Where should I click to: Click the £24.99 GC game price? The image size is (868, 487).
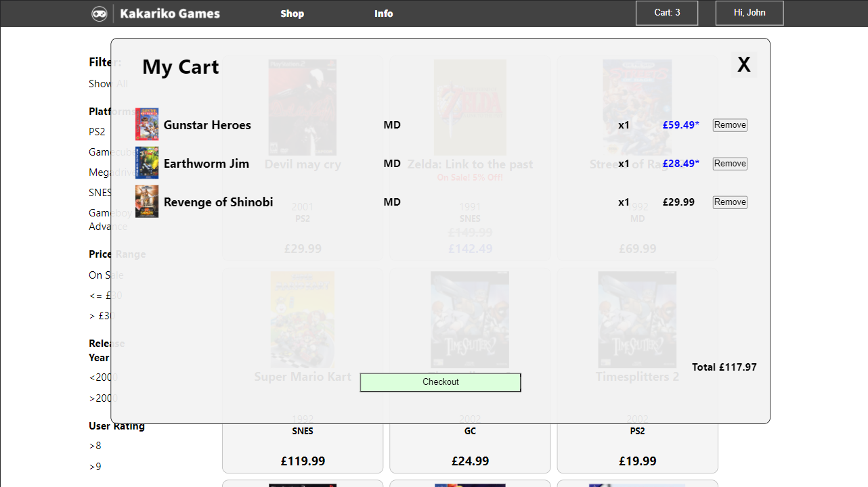tap(470, 461)
